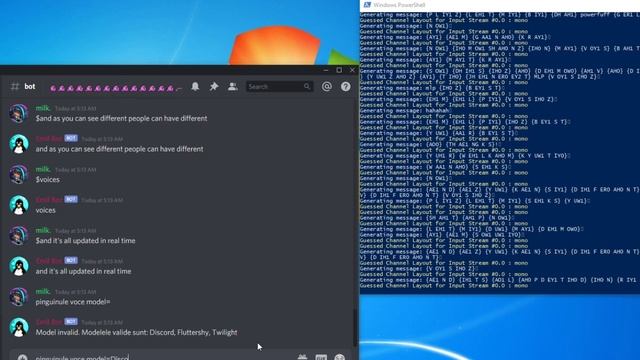Click the bot channel name in the header
Screen dimensions: 640x360
coord(30,87)
